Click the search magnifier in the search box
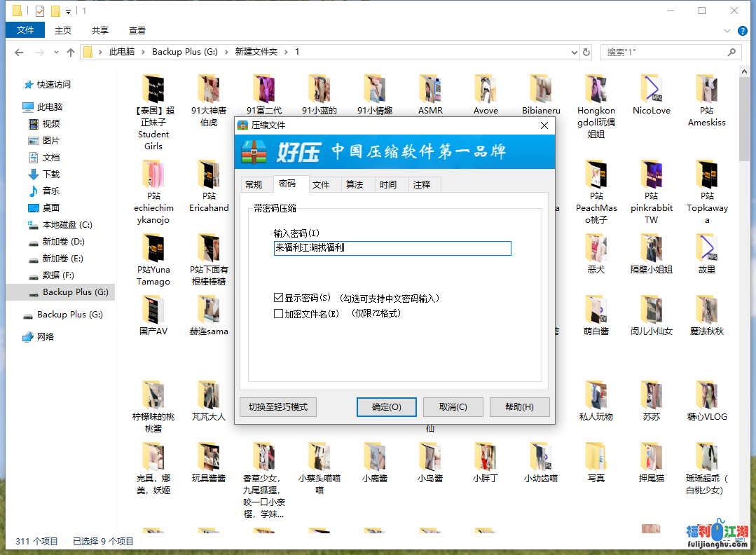 pyautogui.click(x=731, y=52)
